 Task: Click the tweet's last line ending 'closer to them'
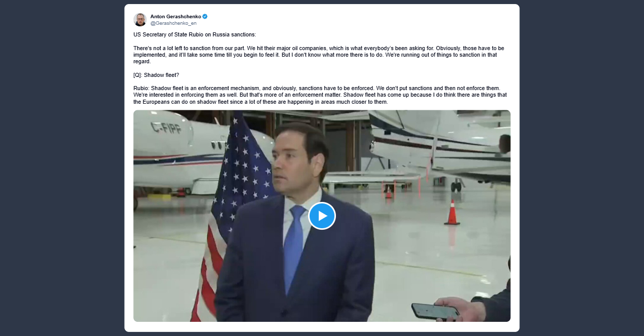[x=260, y=102]
